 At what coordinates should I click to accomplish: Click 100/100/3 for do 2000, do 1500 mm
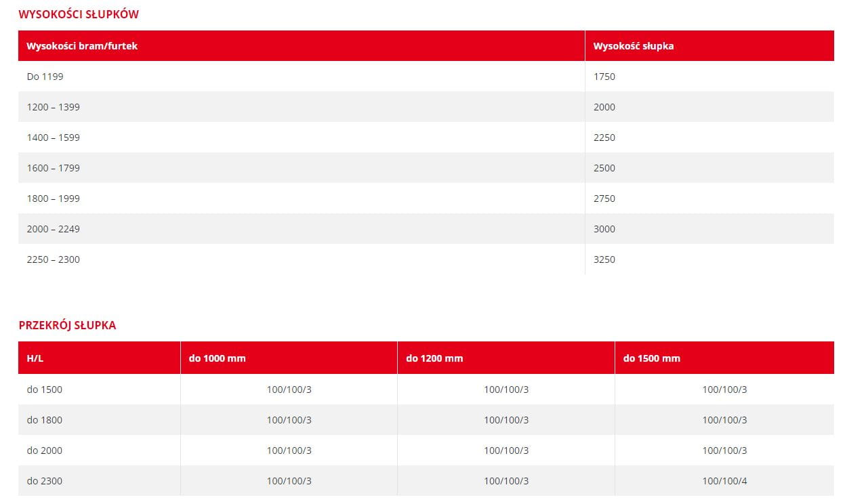point(724,450)
